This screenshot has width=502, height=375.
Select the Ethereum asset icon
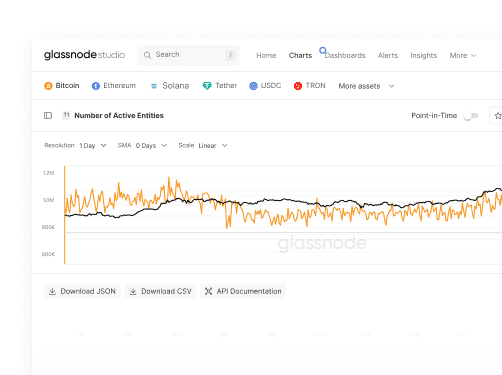96,86
